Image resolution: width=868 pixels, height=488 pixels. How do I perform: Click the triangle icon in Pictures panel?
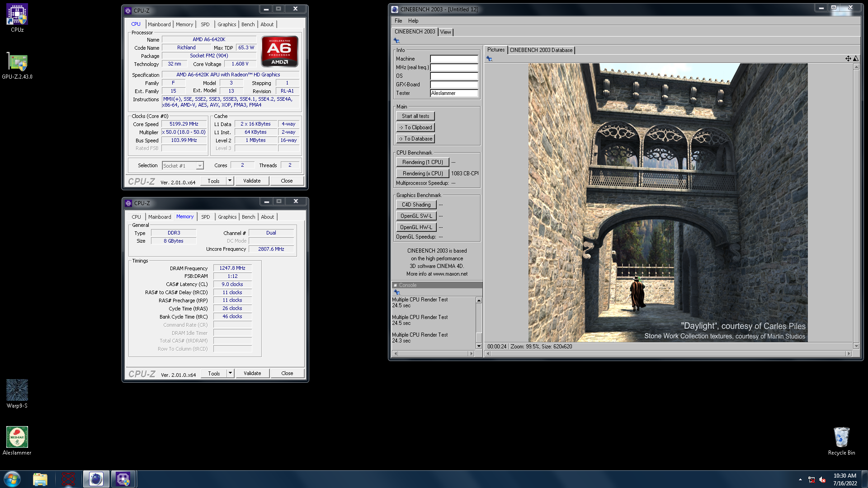click(856, 58)
